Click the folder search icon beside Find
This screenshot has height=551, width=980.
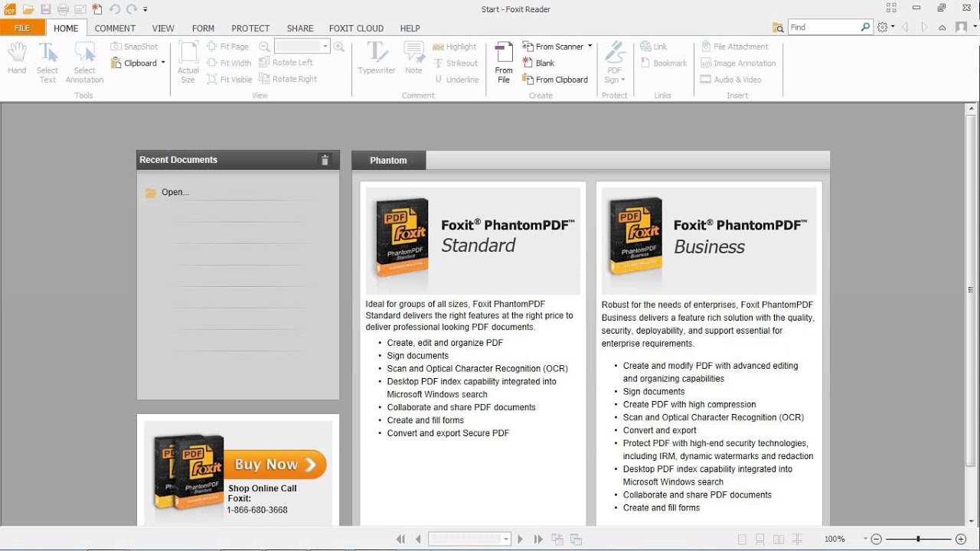pos(778,28)
